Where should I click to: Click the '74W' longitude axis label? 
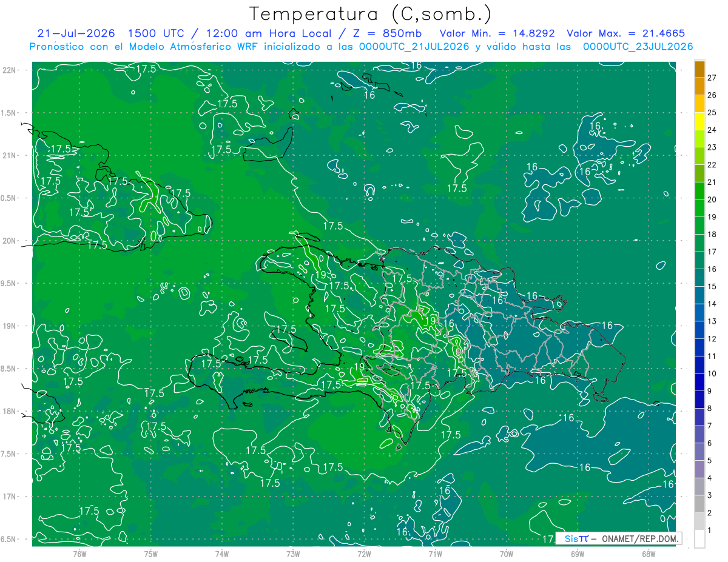coord(222,553)
